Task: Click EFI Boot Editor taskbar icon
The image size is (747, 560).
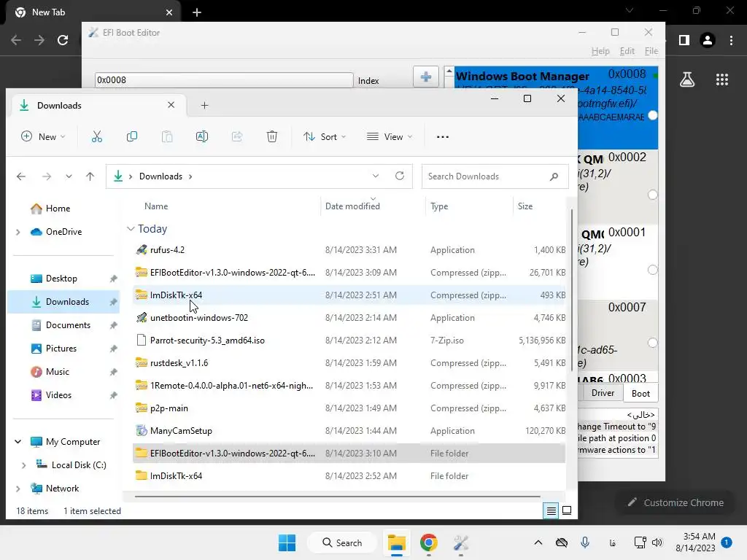Action: click(x=461, y=542)
